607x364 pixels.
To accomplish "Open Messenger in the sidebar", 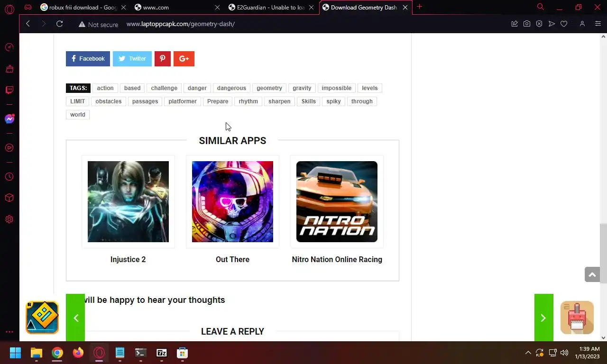I will (9, 119).
